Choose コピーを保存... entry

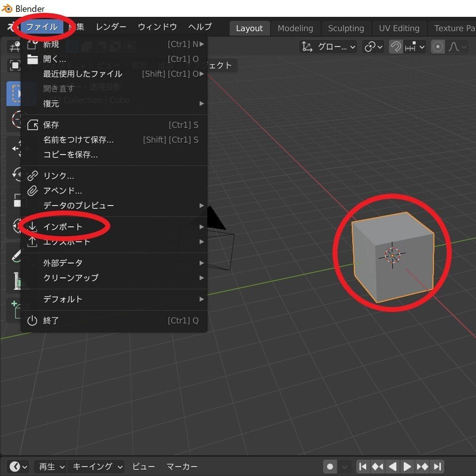click(x=114, y=155)
